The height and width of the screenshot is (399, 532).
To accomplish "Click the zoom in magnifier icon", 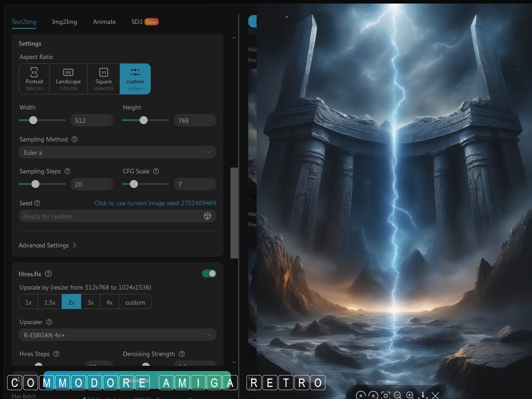I will coord(410,395).
